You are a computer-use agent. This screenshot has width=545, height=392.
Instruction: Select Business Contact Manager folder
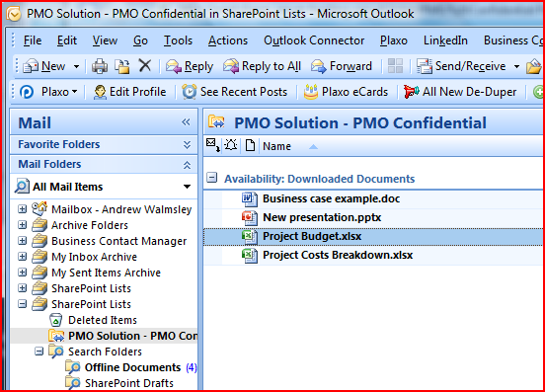click(118, 241)
